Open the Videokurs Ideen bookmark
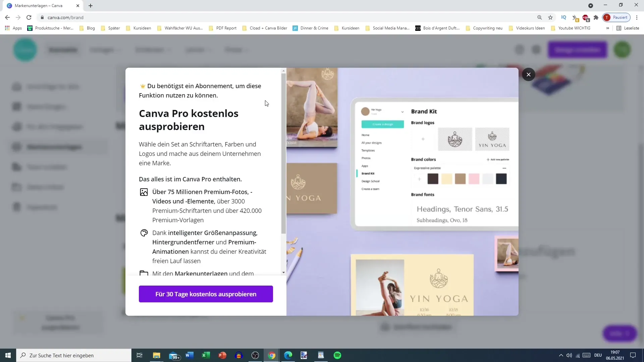This screenshot has height=362, width=644. coord(527,28)
